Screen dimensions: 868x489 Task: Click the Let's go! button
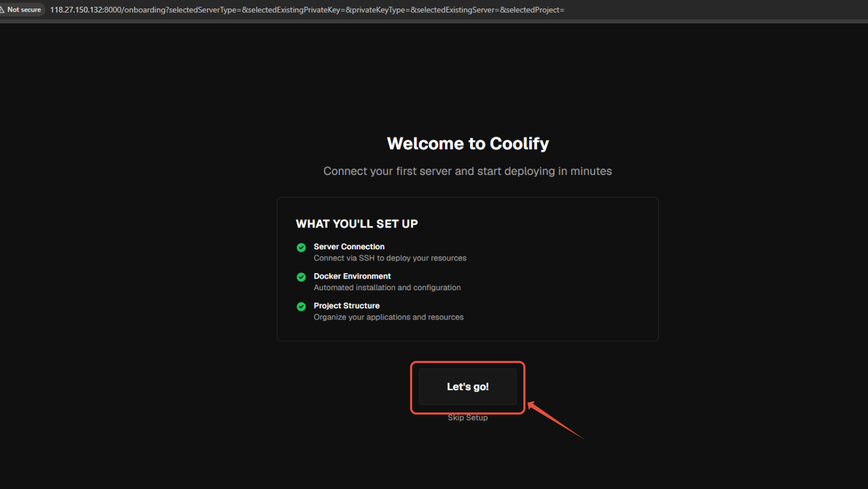coord(468,387)
